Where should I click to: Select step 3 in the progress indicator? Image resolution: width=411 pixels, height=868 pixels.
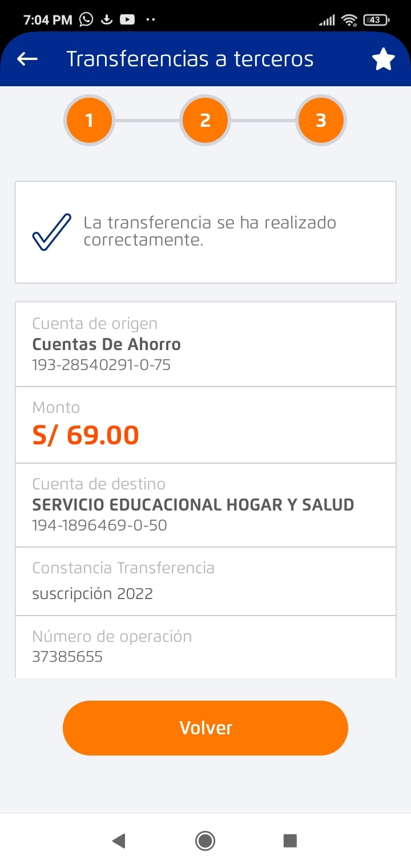[x=321, y=120]
